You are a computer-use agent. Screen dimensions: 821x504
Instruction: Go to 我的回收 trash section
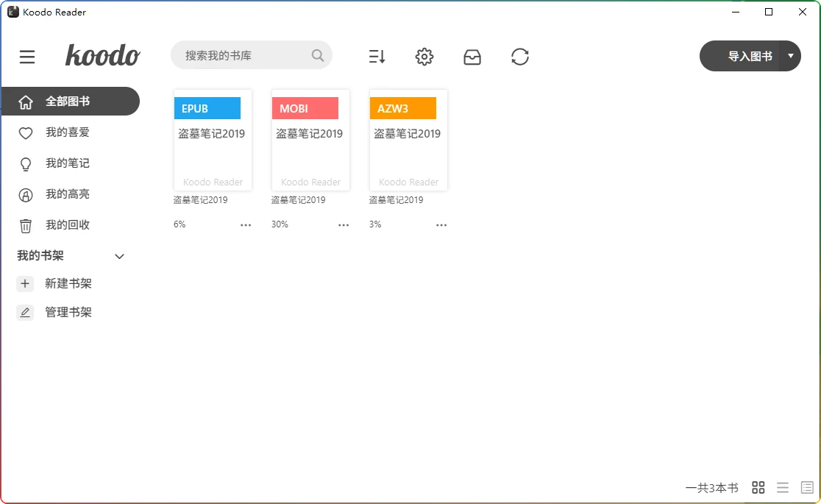tap(67, 225)
